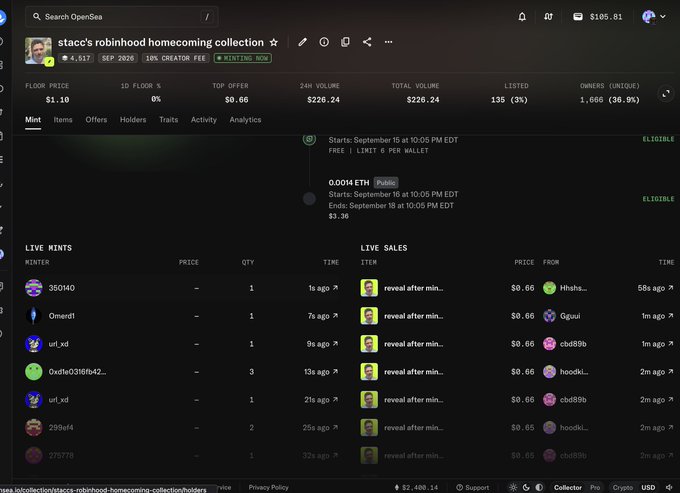Select Collector mode
Screen dimensions: 680x493
[x=568, y=487]
